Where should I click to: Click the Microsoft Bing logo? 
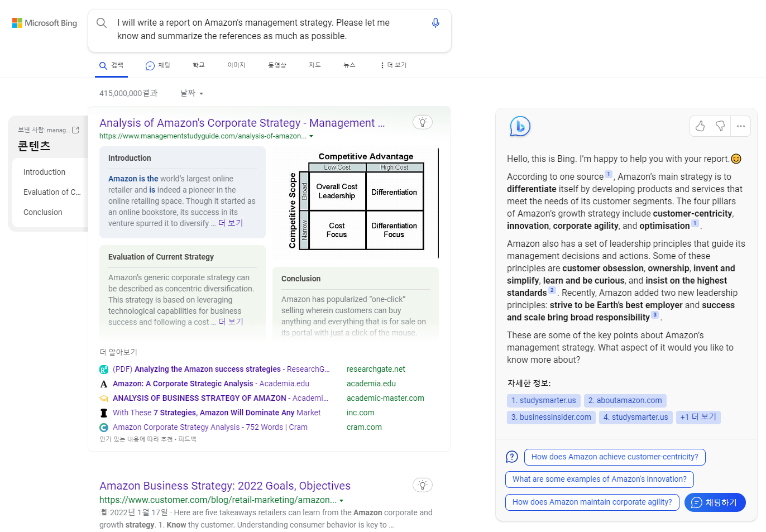[45, 23]
